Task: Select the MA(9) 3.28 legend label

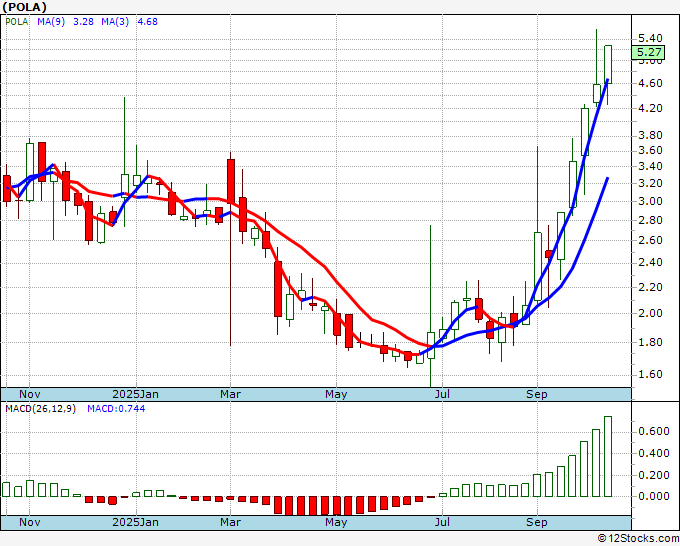Action: click(x=65, y=20)
